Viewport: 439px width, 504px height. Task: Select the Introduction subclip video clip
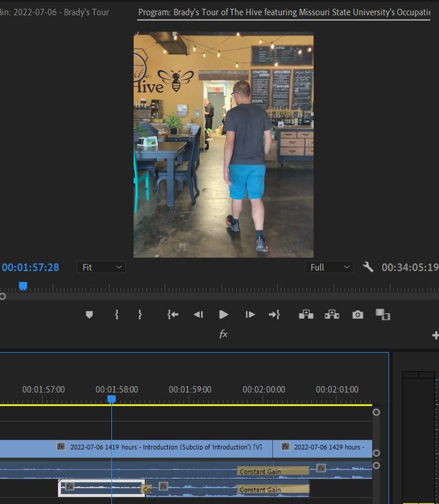[x=136, y=449]
